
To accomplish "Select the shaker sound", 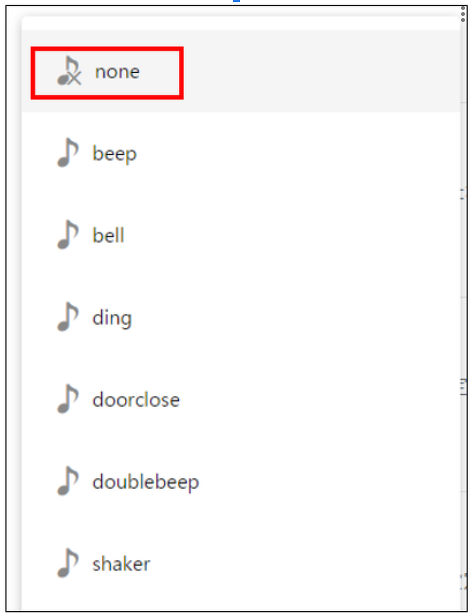I will click(121, 564).
